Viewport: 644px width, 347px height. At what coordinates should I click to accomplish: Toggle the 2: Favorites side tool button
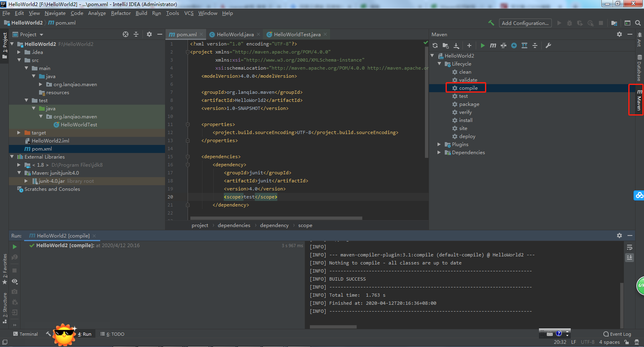pos(4,269)
